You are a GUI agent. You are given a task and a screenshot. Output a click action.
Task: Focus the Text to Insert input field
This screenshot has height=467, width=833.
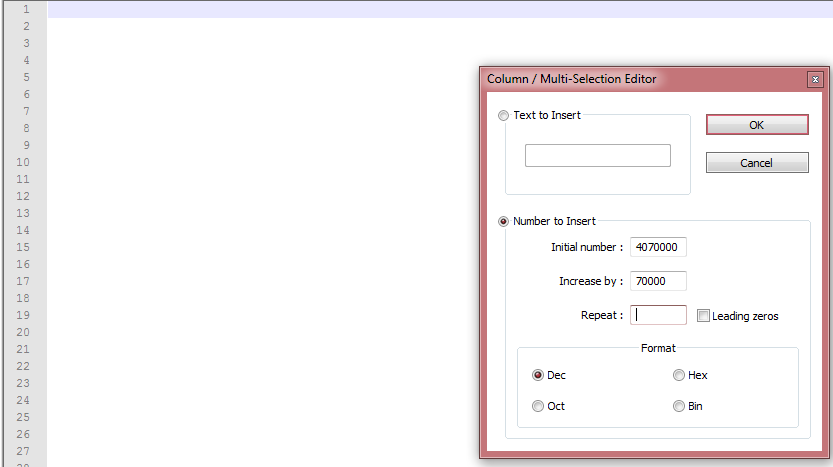pyautogui.click(x=598, y=155)
